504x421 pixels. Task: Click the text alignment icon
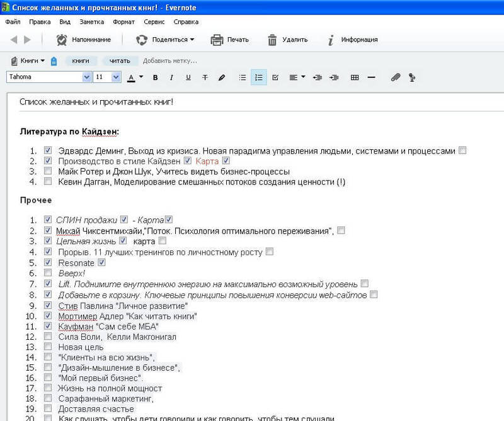(293, 77)
